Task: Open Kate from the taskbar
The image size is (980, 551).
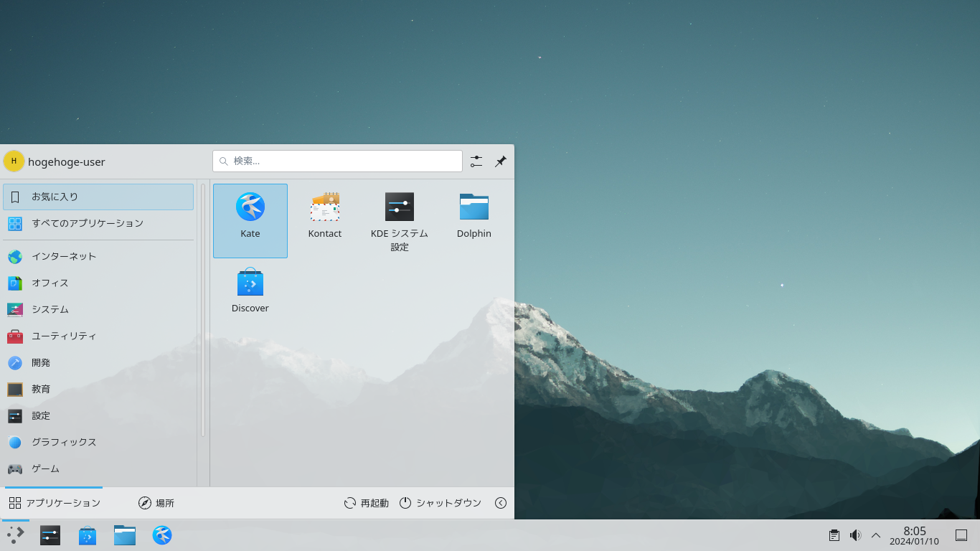Action: pos(162,535)
